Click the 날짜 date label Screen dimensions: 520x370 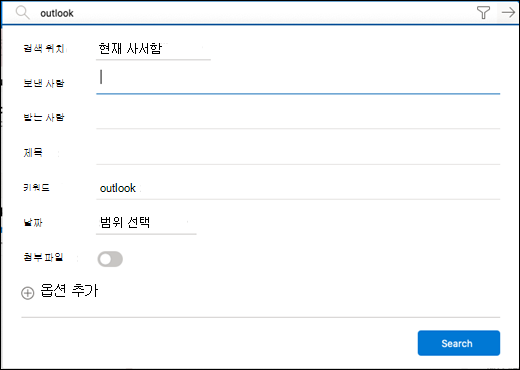(x=33, y=222)
